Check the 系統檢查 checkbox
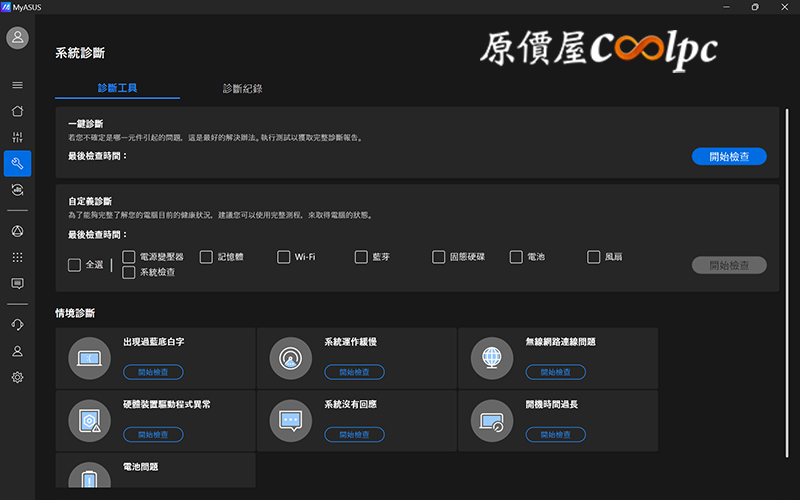The height and width of the screenshot is (500, 800). click(x=129, y=272)
